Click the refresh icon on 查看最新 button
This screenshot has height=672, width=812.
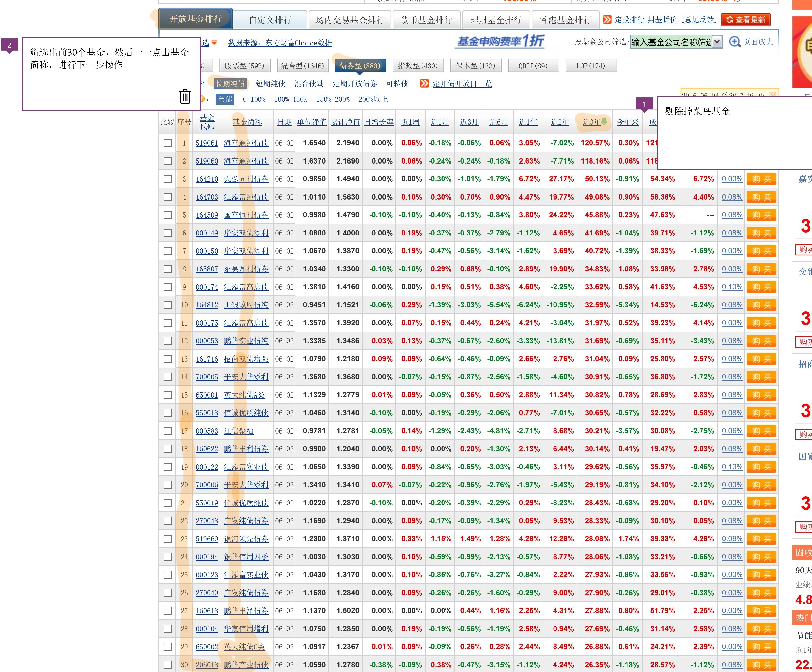pyautogui.click(x=729, y=20)
